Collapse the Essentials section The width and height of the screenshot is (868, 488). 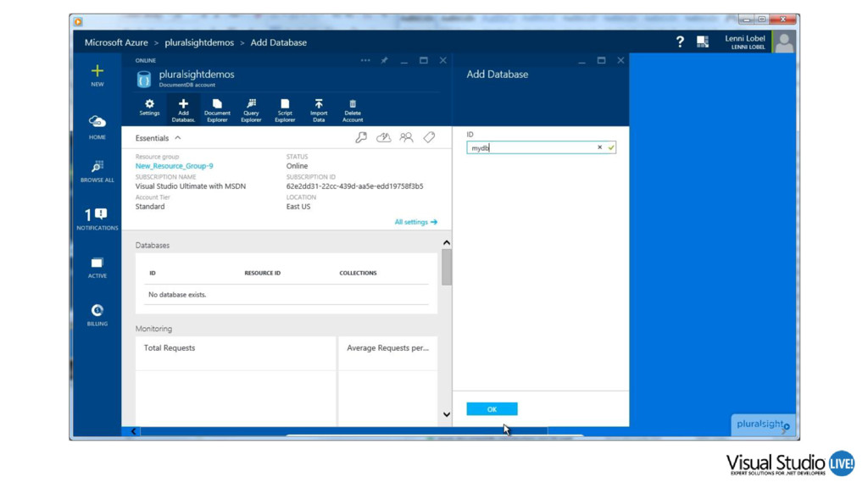coord(178,138)
